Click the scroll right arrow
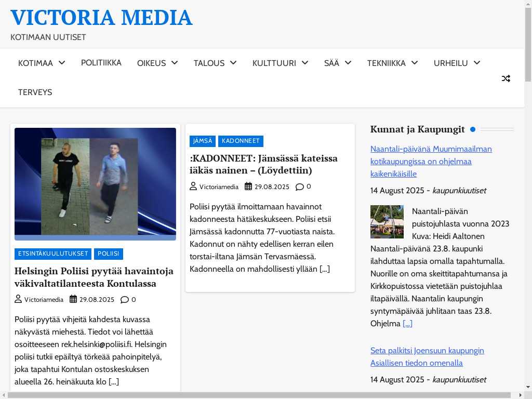The height and width of the screenshot is (399, 532). click(x=521, y=395)
